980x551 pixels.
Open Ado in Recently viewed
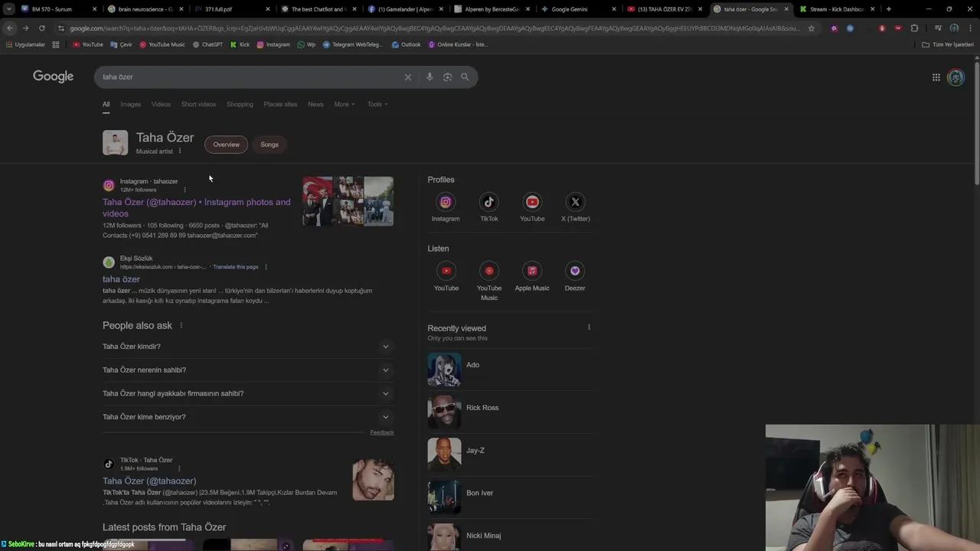[510, 370]
